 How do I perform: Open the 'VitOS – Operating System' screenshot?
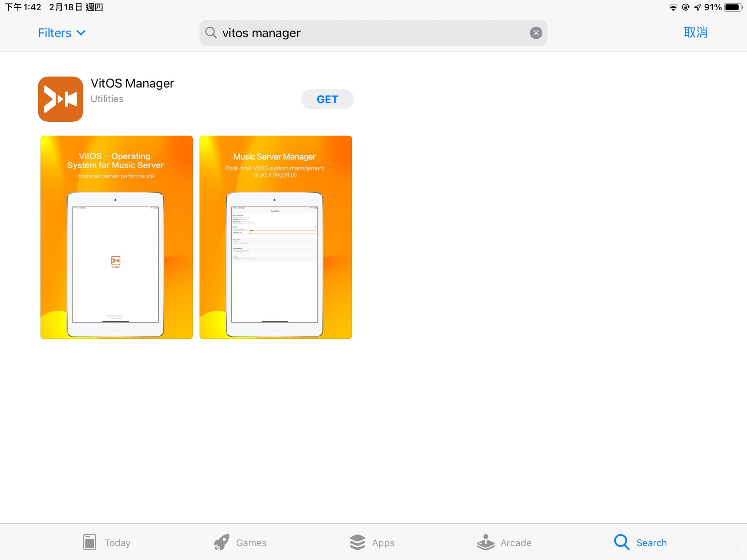pos(117,237)
